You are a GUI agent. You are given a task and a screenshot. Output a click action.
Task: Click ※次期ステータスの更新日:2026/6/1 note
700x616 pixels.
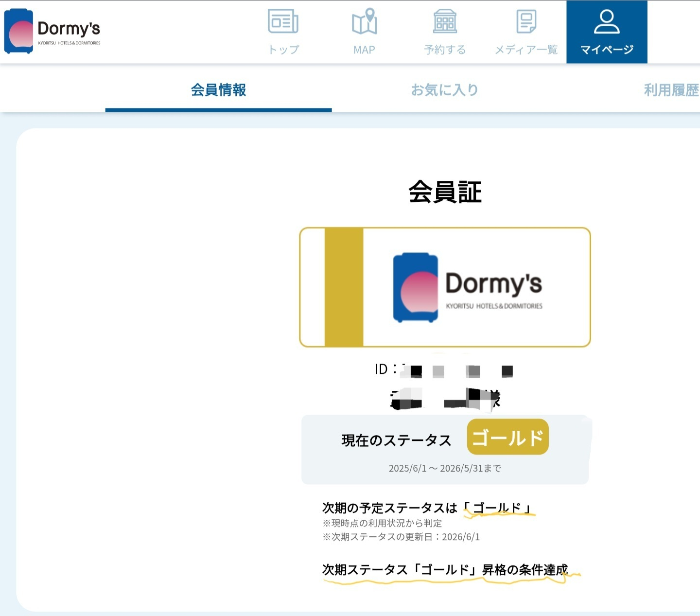401,537
